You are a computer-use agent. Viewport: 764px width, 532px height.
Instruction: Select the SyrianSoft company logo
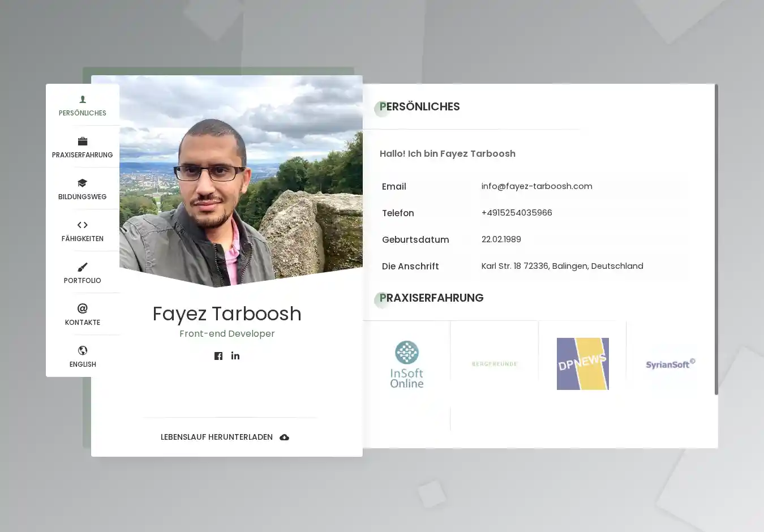(670, 364)
